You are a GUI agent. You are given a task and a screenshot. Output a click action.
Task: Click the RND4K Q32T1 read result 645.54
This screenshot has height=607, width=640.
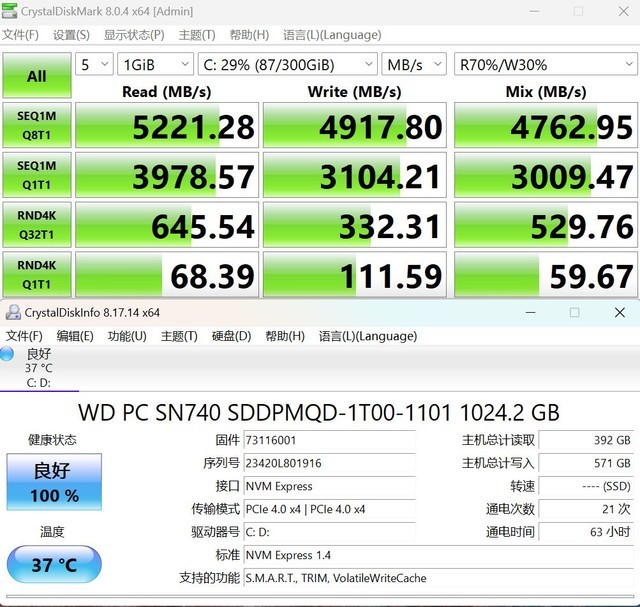[x=167, y=225]
